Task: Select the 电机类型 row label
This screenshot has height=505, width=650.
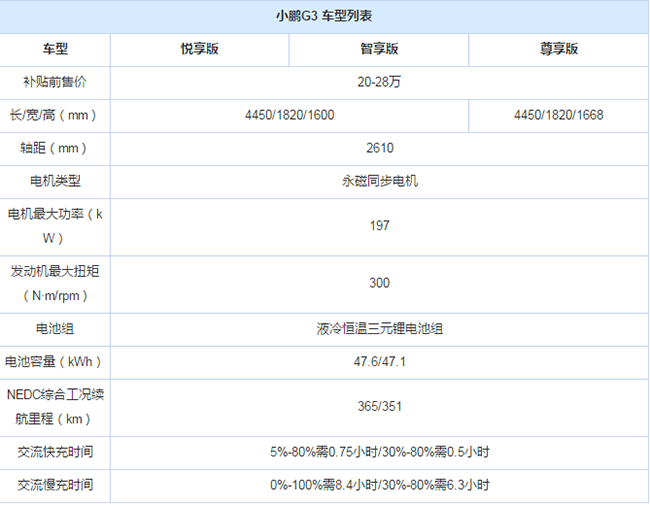Action: click(55, 181)
